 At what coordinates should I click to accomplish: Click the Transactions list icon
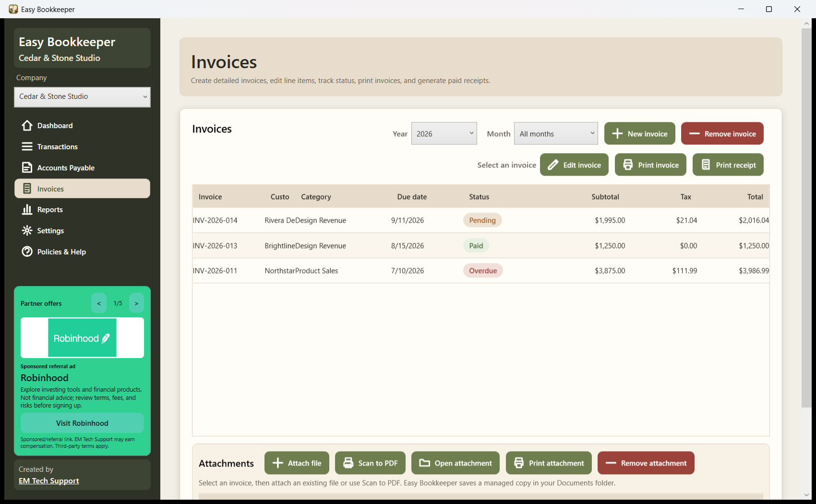[x=27, y=146]
